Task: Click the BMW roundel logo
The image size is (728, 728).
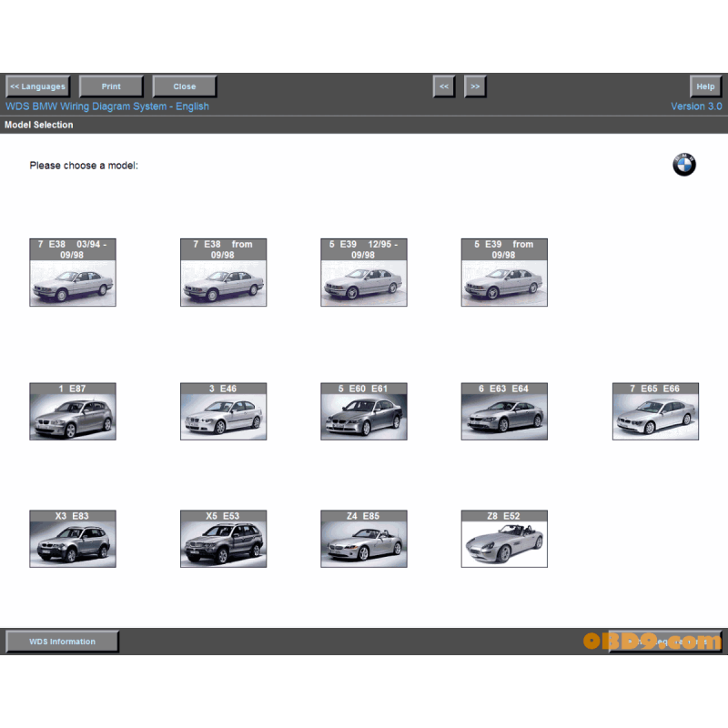Action: pyautogui.click(x=684, y=165)
